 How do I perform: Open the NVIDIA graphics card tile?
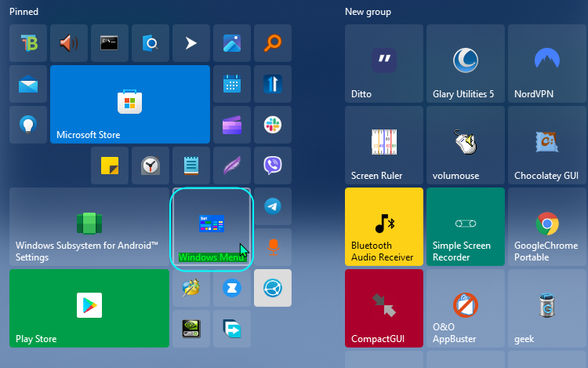pyautogui.click(x=191, y=329)
